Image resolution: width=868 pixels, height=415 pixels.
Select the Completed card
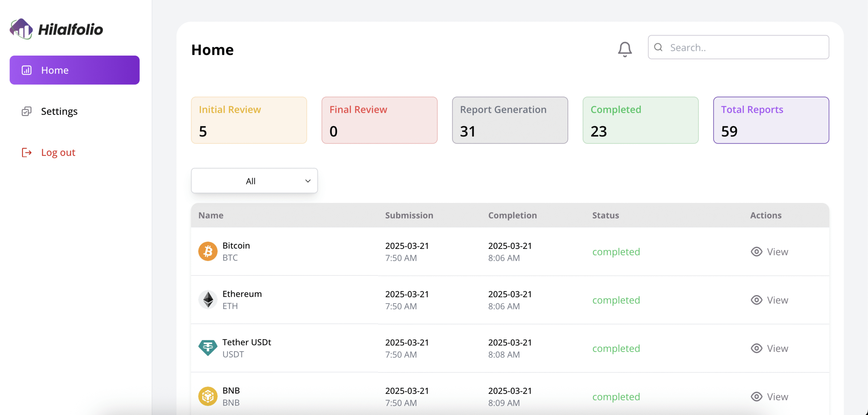click(640, 120)
